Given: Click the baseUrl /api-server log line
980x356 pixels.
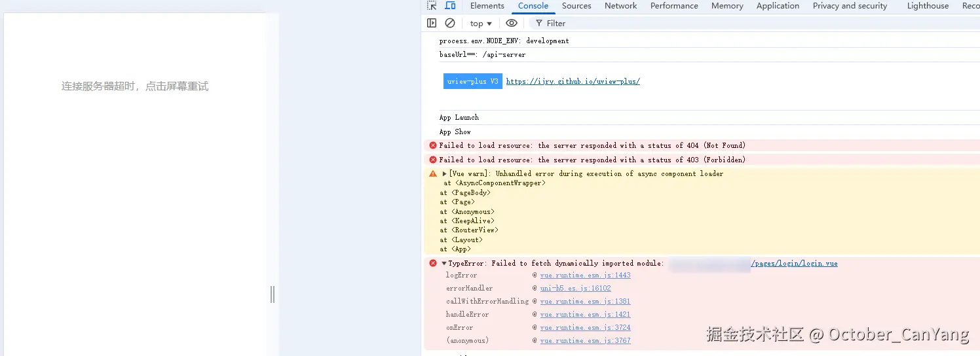Looking at the screenshot, I should [482, 55].
